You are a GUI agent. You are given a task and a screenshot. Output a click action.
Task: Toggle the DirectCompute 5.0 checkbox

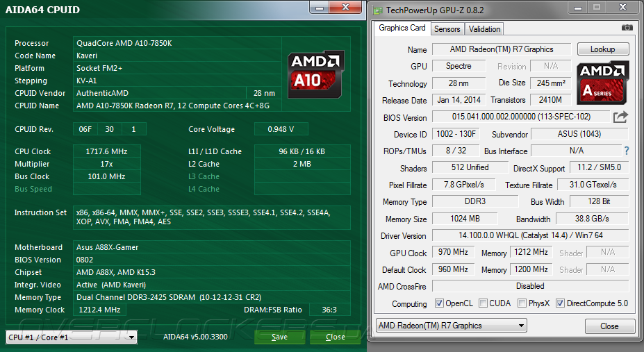click(560, 303)
